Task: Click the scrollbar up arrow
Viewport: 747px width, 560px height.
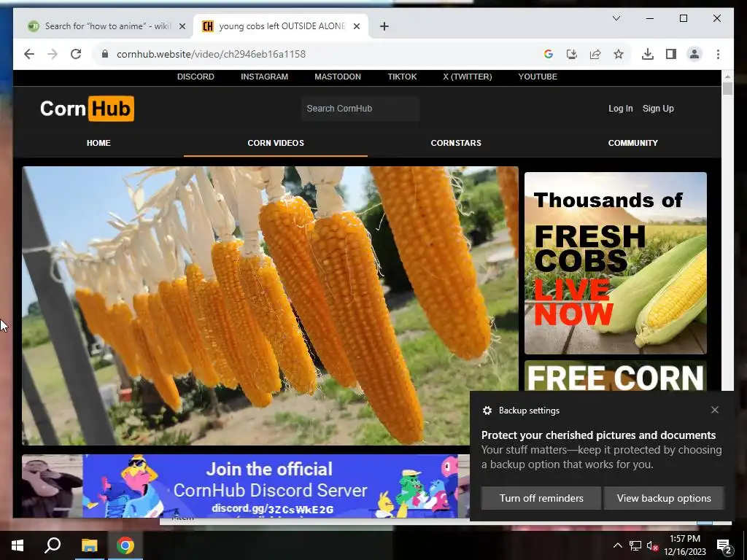Action: 727,76
